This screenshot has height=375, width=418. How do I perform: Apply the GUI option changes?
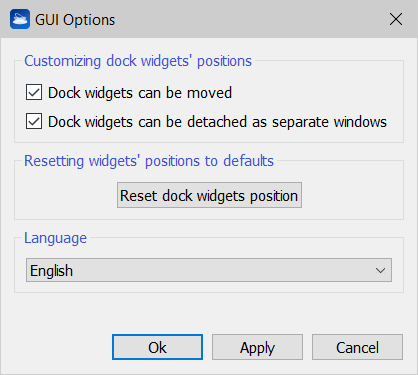pos(257,347)
